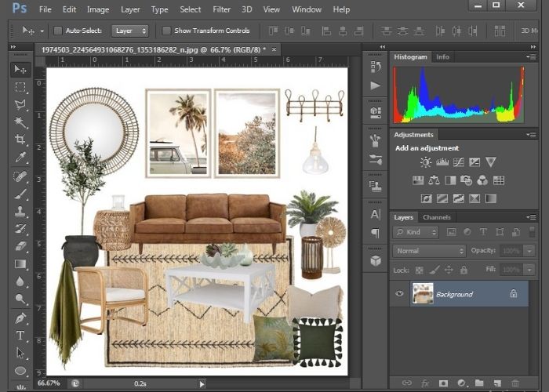Select the Rectangular Marquee tool
Image resolution: width=549 pixels, height=392 pixels.
[20, 87]
